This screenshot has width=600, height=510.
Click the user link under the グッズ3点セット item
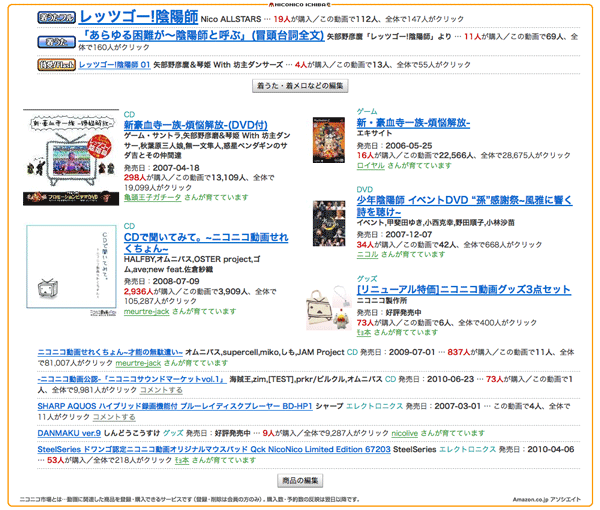point(364,332)
